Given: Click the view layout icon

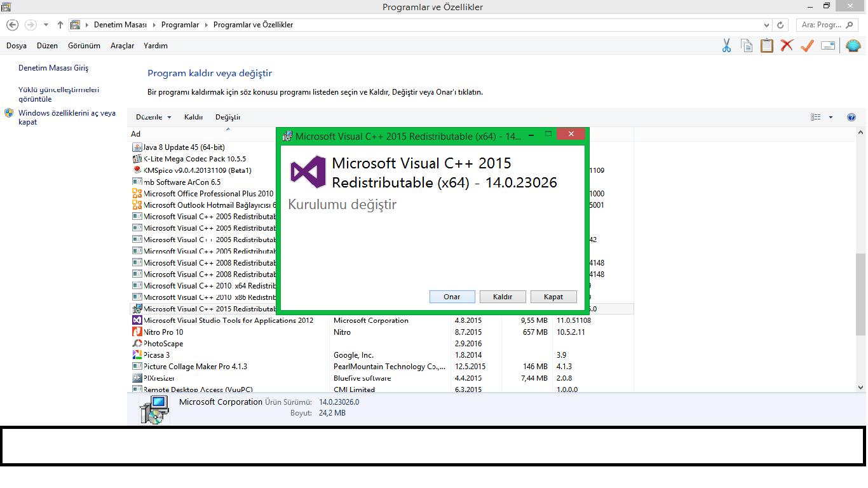Looking at the screenshot, I should coord(816,117).
